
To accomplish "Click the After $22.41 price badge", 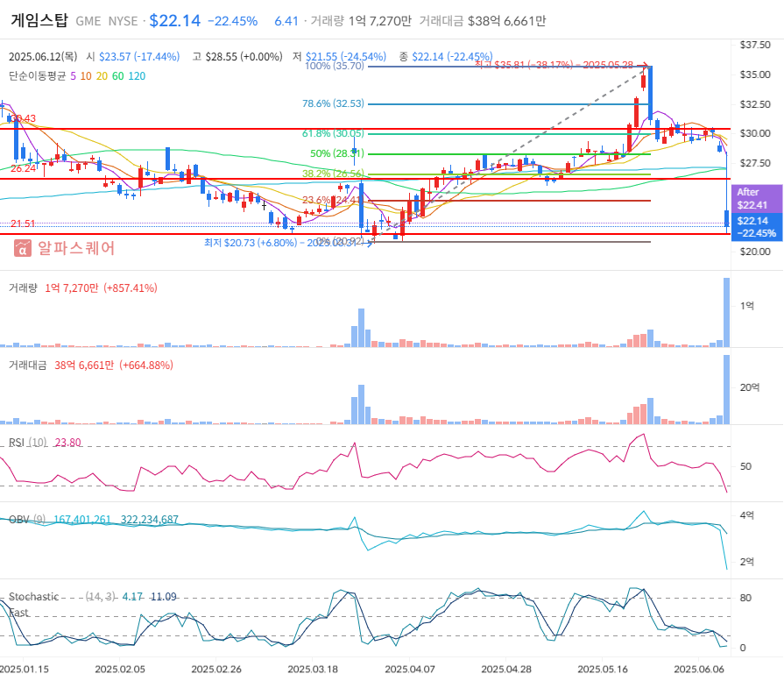I will [757, 199].
